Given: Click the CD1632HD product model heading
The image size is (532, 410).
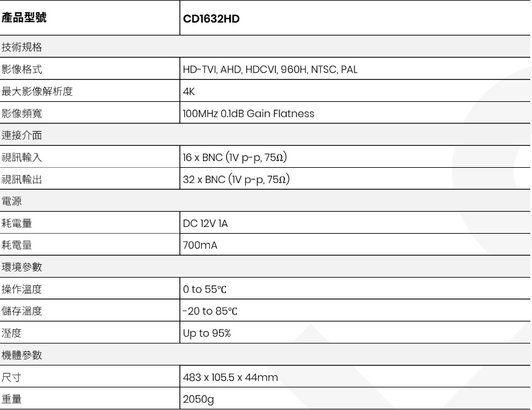Looking at the screenshot, I should 211,19.
